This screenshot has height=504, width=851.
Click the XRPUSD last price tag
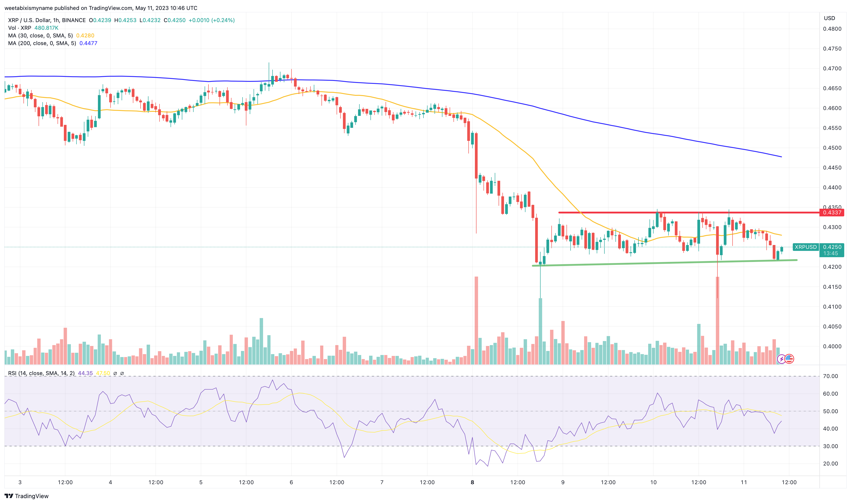[x=805, y=247]
